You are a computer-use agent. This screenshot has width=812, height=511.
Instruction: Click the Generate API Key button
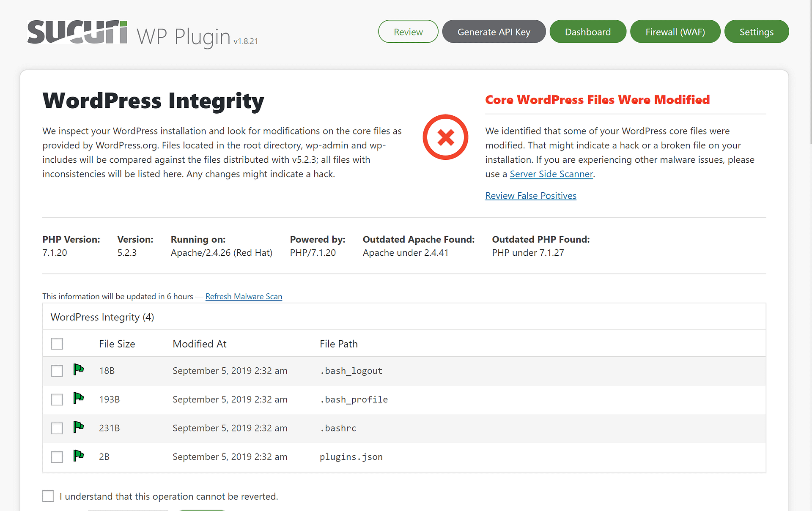(494, 32)
